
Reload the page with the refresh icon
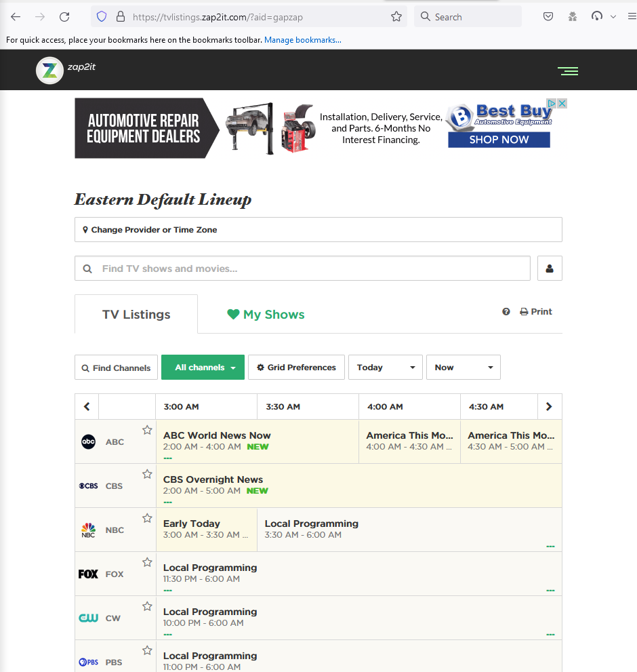64,17
